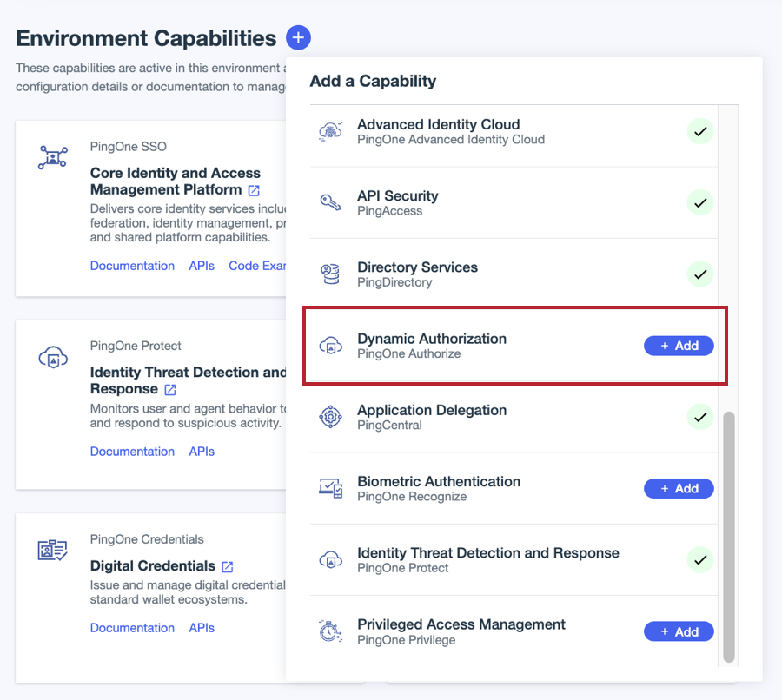The image size is (782, 700).
Task: Click the Add a Capability panel heading
Action: tap(373, 81)
